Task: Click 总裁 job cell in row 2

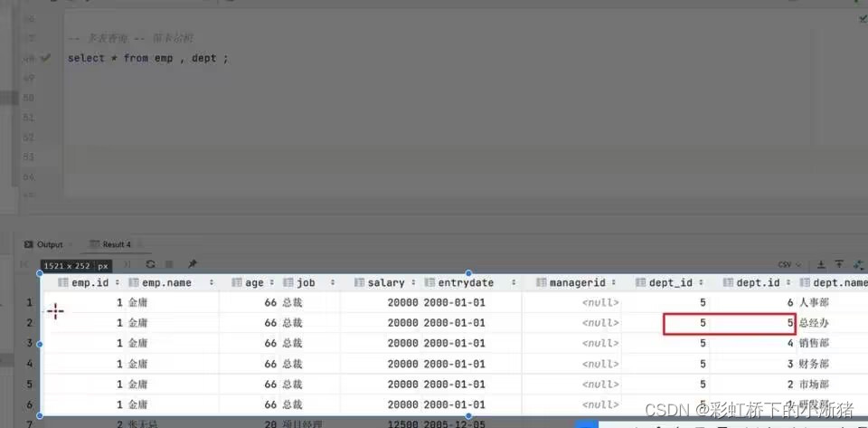Action: point(292,323)
